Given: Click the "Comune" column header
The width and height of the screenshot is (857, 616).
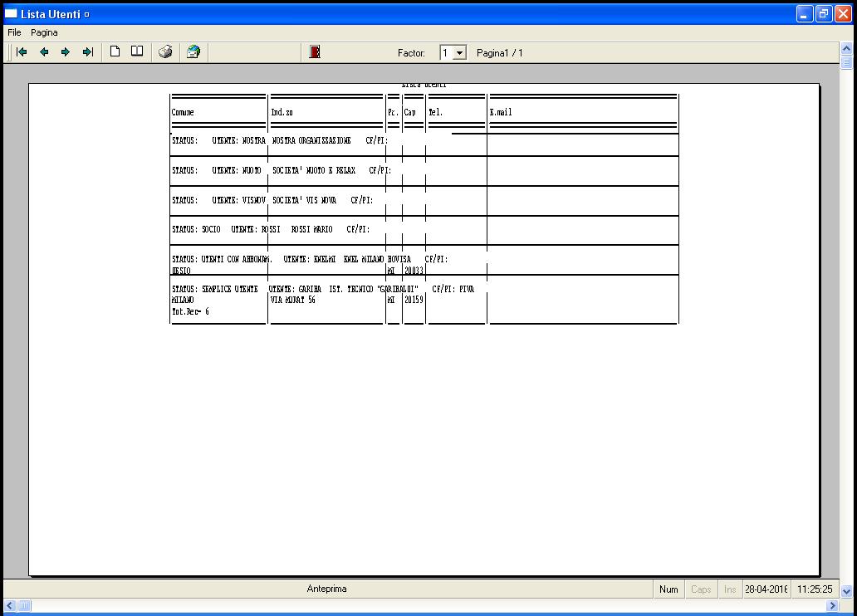Looking at the screenshot, I should click(x=183, y=112).
